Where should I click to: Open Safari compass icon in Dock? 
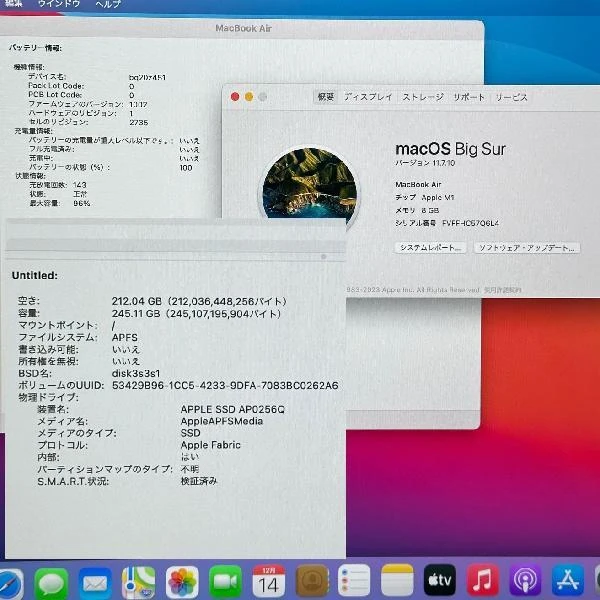pos(11,584)
